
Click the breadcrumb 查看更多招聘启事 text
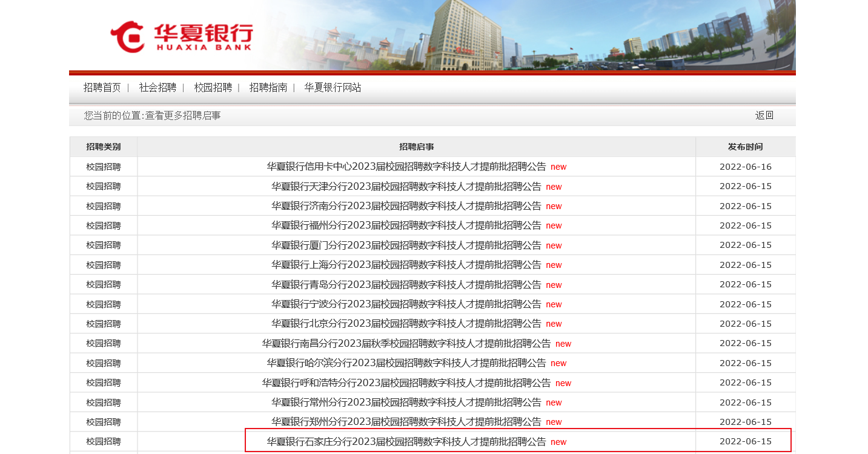183,115
